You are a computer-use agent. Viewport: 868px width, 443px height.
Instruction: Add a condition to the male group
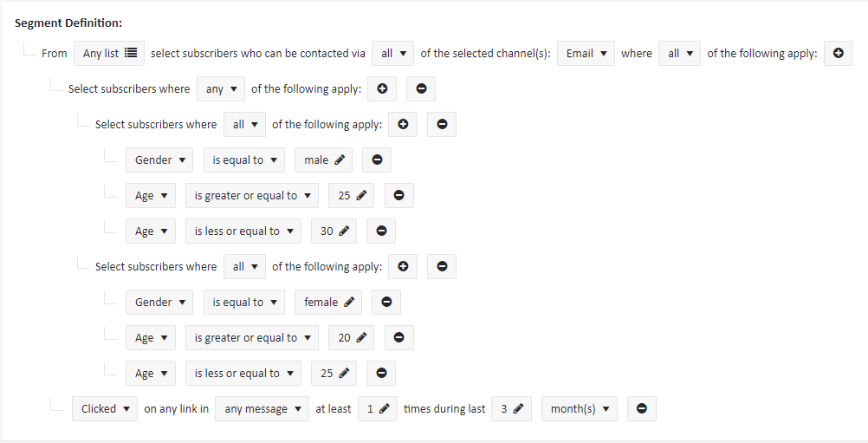[x=403, y=124]
